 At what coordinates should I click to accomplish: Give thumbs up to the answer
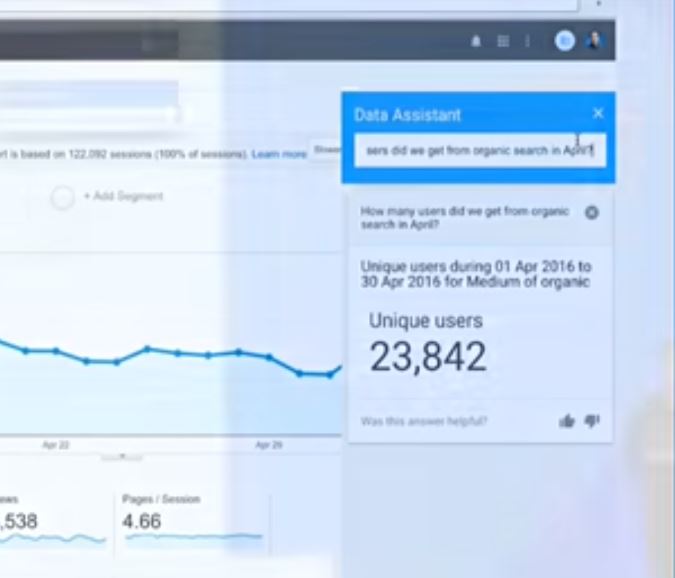point(567,422)
